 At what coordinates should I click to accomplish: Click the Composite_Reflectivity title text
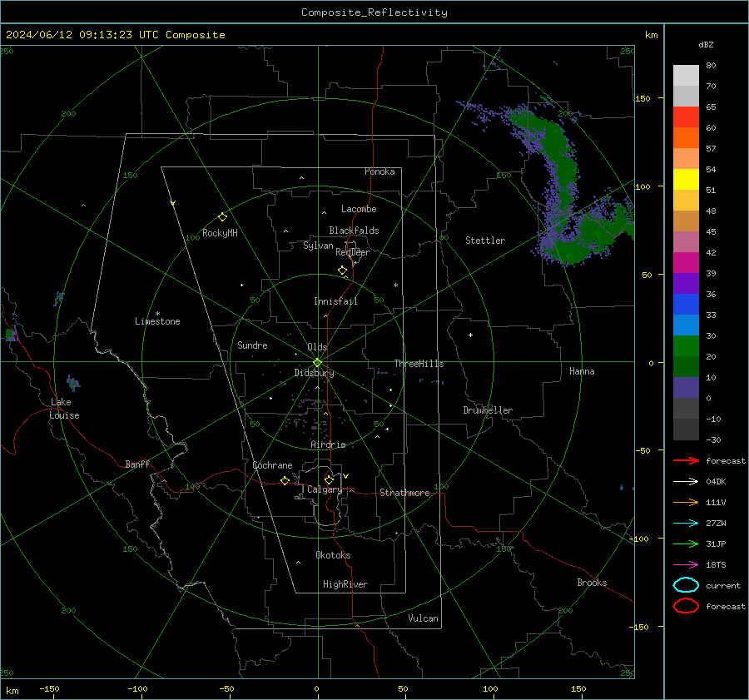point(374,12)
